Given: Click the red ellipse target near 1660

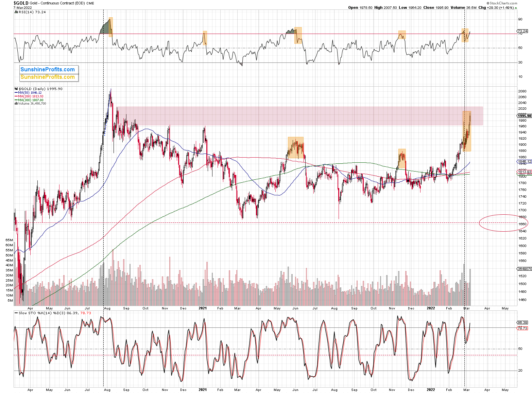Looking at the screenshot, I should click(503, 223).
